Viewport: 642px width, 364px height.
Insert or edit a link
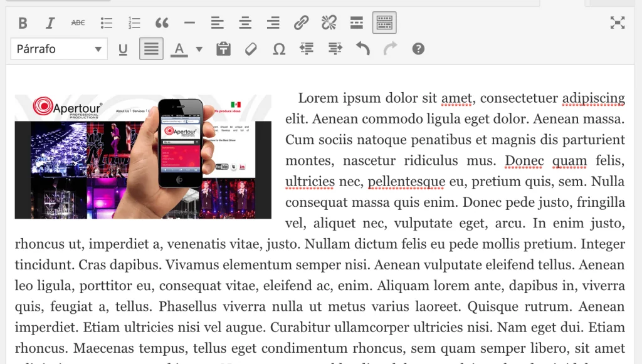click(301, 23)
